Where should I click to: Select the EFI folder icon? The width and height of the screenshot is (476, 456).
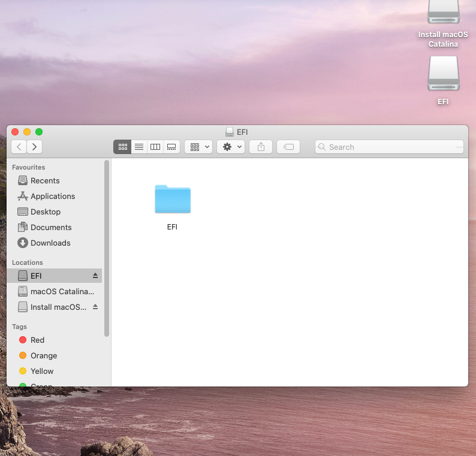pos(173,199)
